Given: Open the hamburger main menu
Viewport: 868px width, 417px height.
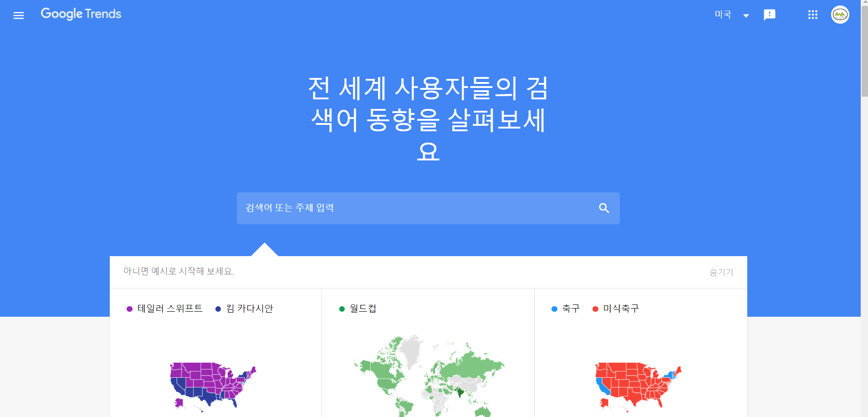Looking at the screenshot, I should [19, 15].
